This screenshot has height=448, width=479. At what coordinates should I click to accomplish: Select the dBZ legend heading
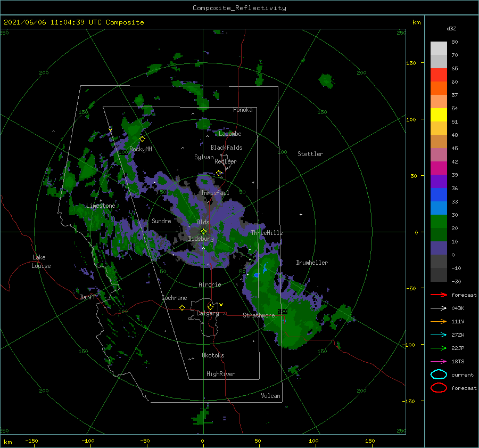coord(451,29)
